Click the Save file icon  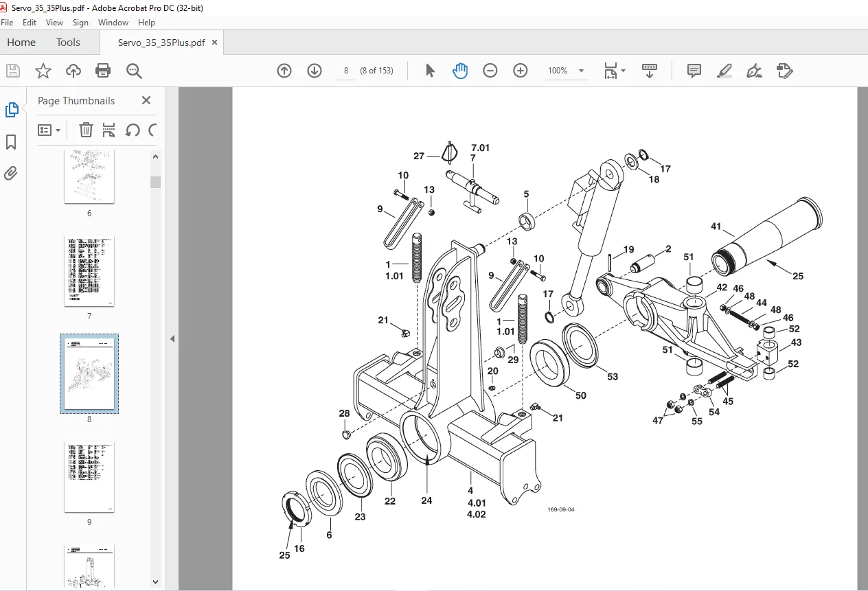click(13, 71)
